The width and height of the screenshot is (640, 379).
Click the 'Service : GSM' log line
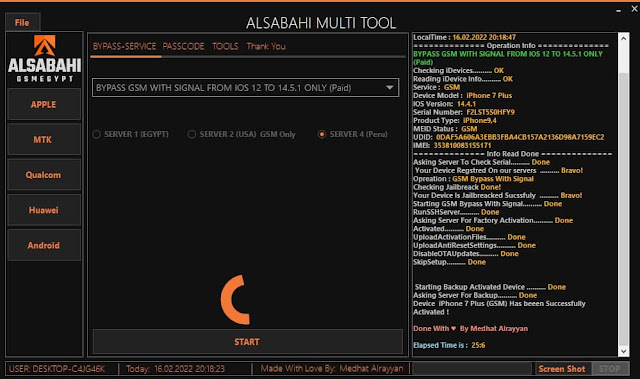click(x=436, y=87)
